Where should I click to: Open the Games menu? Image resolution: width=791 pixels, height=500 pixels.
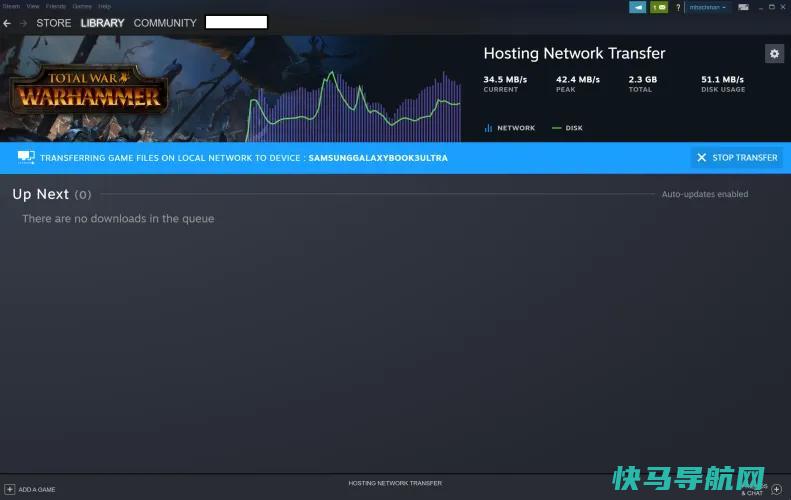click(82, 6)
